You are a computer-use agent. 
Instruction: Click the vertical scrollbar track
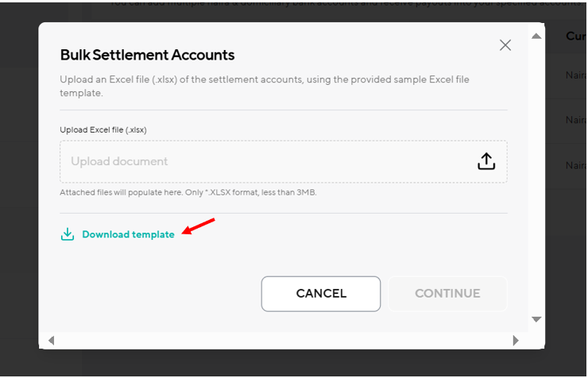(x=536, y=178)
